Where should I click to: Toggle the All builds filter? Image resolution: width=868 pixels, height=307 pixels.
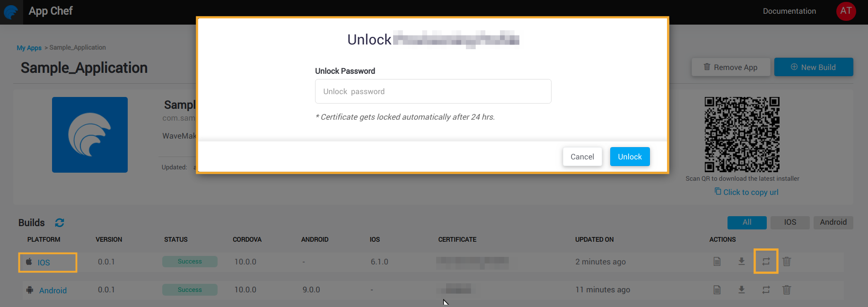[747, 222]
